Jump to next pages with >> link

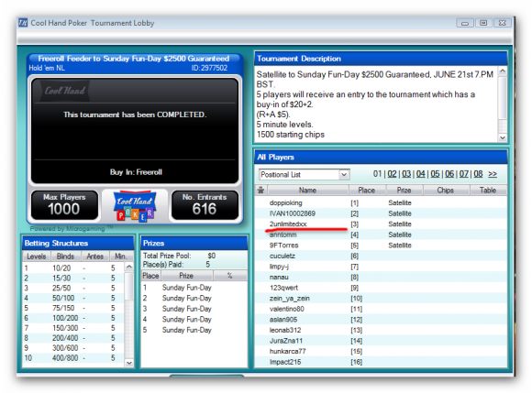(x=493, y=174)
